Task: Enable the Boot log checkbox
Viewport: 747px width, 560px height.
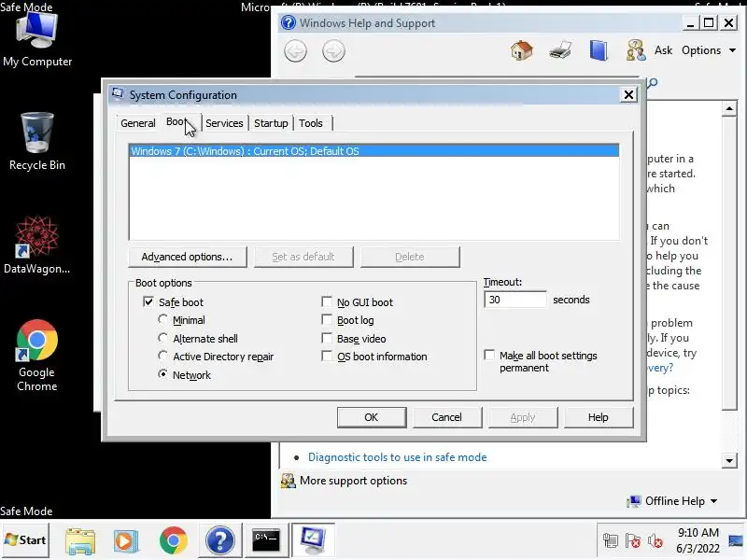Action: (x=327, y=319)
